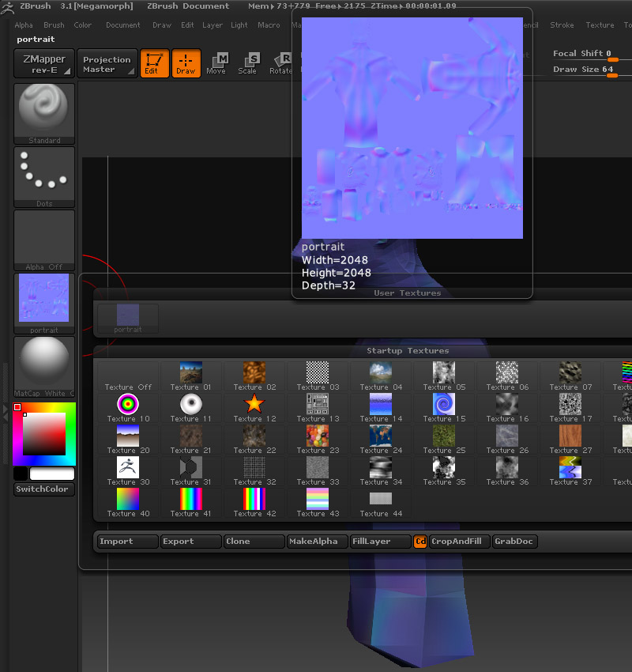Open the portrait texture slot in left shelf
This screenshot has height=672, width=632.
pos(44,304)
